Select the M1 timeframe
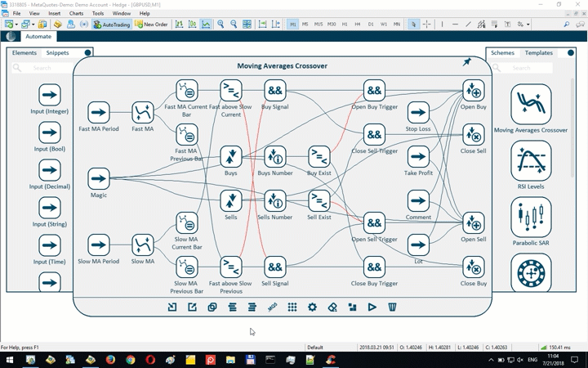 (x=293, y=24)
